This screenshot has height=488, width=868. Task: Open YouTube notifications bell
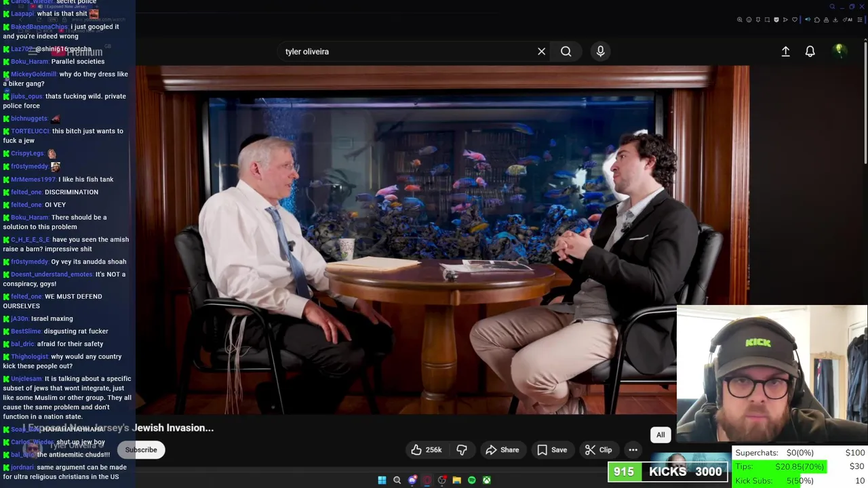810,52
